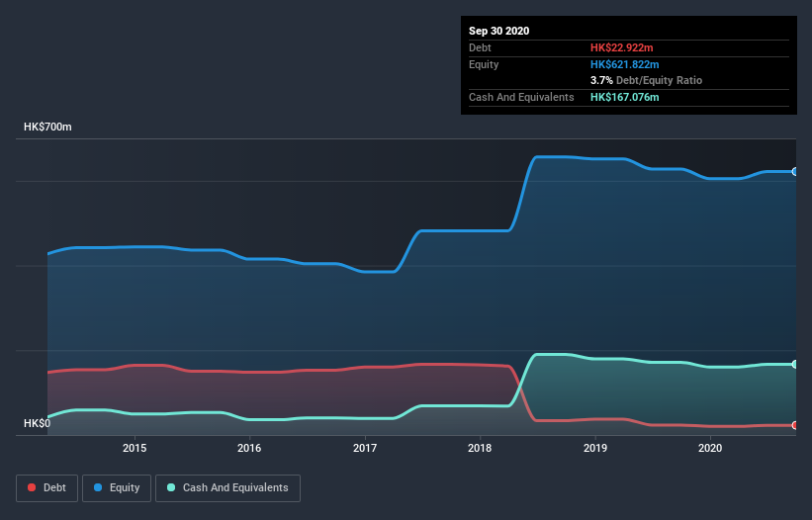Click the 2019 x-axis label
Image resolution: width=812 pixels, height=520 pixels.
point(595,448)
